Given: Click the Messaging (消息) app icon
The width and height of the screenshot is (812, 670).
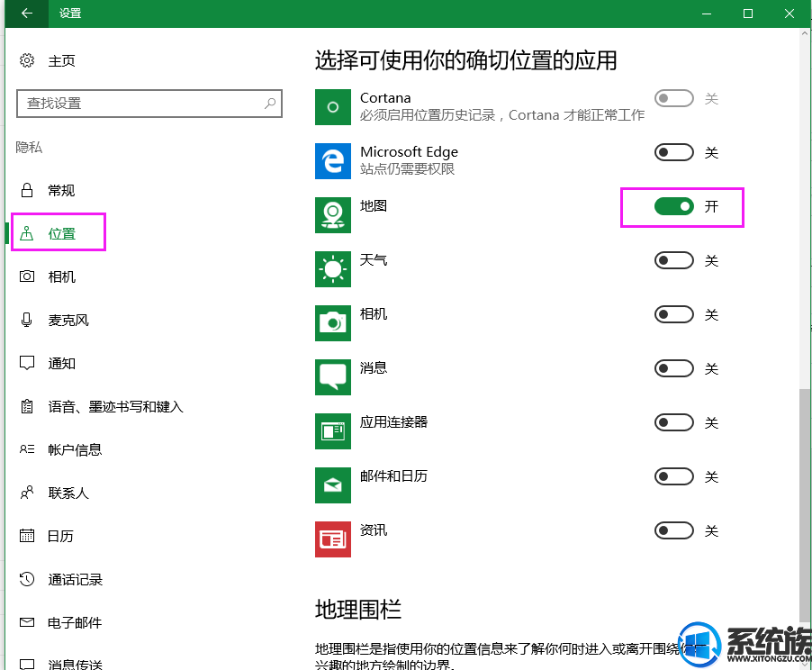Looking at the screenshot, I should [333, 377].
